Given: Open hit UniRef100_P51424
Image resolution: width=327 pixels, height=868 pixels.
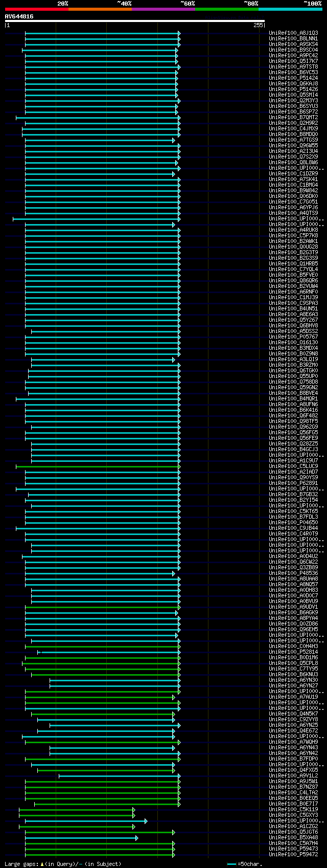Looking at the screenshot, I should click(x=293, y=78).
